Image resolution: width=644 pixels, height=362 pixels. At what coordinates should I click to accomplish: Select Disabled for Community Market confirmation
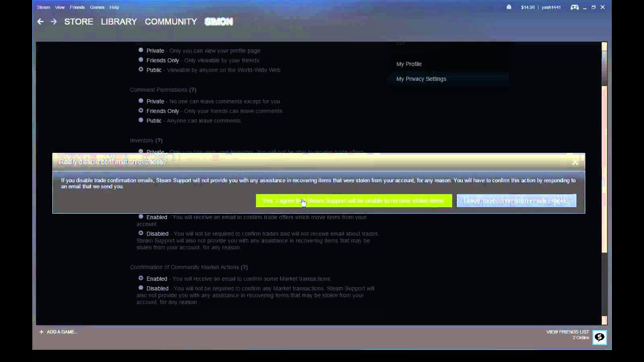[x=141, y=288]
